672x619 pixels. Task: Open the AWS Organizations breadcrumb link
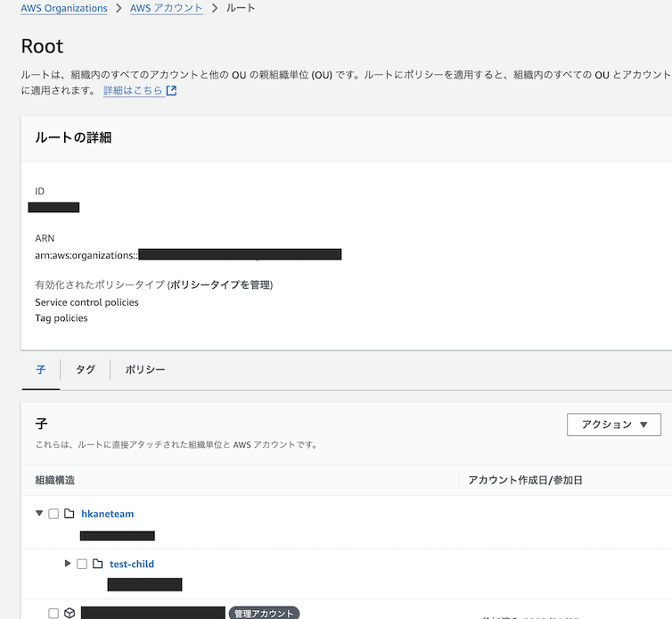coord(64,8)
